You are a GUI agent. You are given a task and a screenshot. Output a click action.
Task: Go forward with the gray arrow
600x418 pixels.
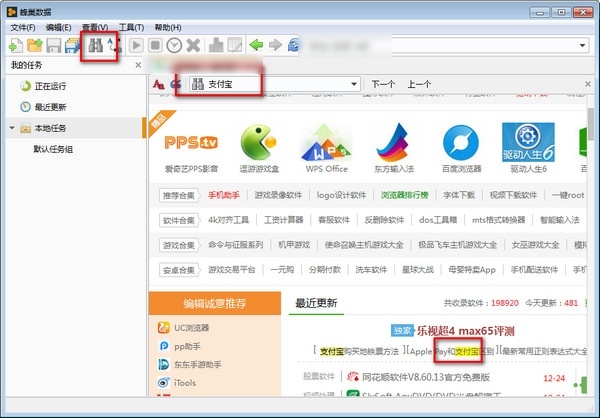click(x=275, y=45)
